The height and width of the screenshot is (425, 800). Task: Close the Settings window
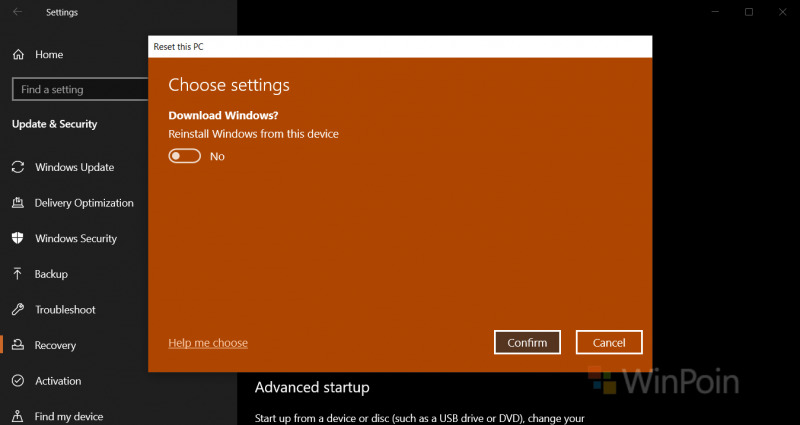(782, 12)
